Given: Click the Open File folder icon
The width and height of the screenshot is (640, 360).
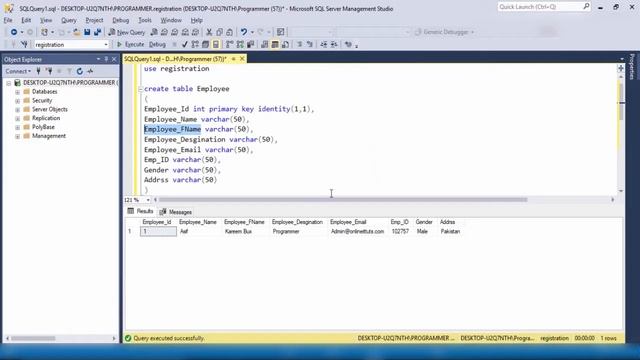Looking at the screenshot, I should (x=76, y=32).
